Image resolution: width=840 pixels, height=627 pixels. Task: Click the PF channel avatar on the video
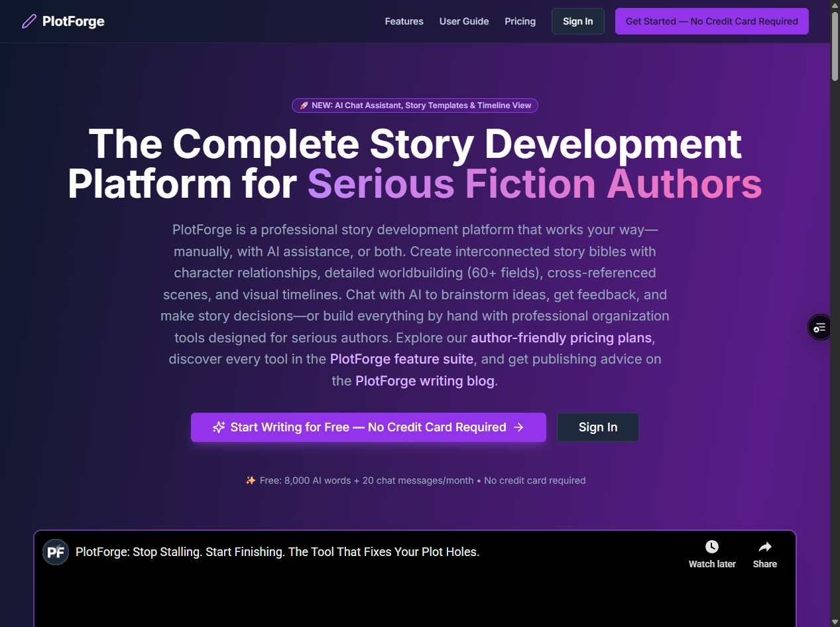55,551
